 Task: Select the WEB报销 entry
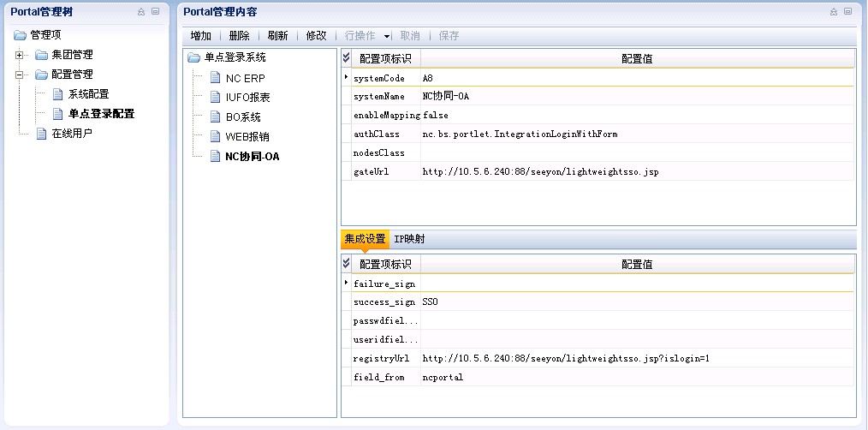(247, 136)
